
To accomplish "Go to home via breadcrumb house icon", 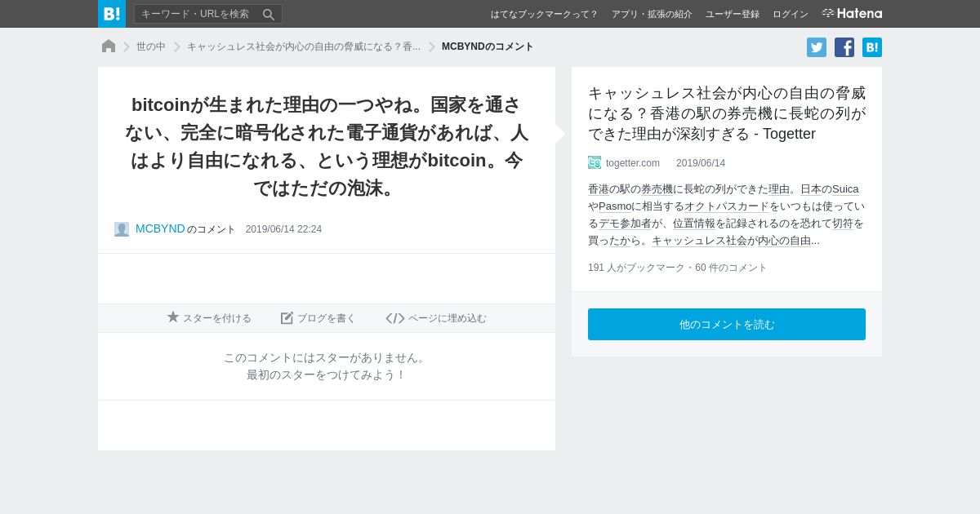I will pyautogui.click(x=109, y=47).
